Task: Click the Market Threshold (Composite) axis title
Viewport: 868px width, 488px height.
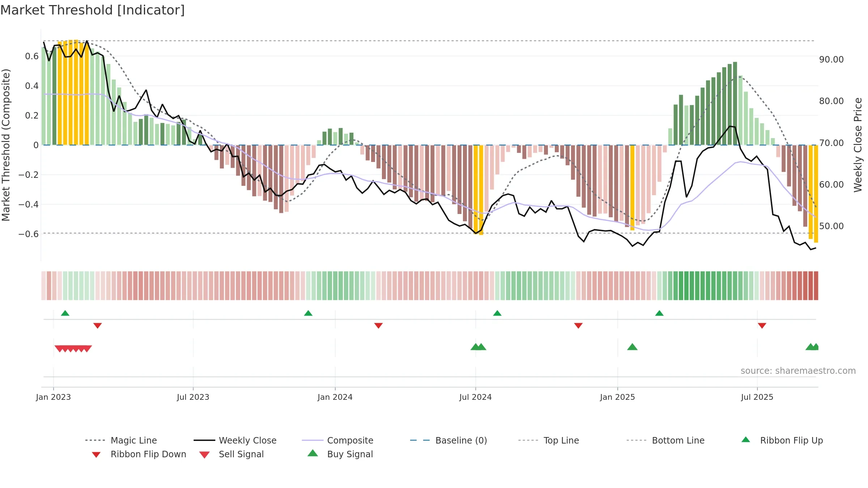Action: pos(6,145)
